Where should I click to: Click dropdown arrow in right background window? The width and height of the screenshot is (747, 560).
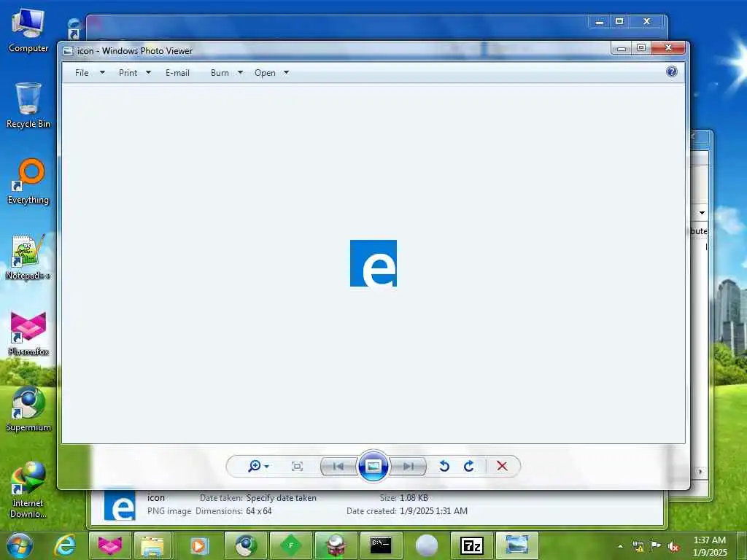point(703,213)
